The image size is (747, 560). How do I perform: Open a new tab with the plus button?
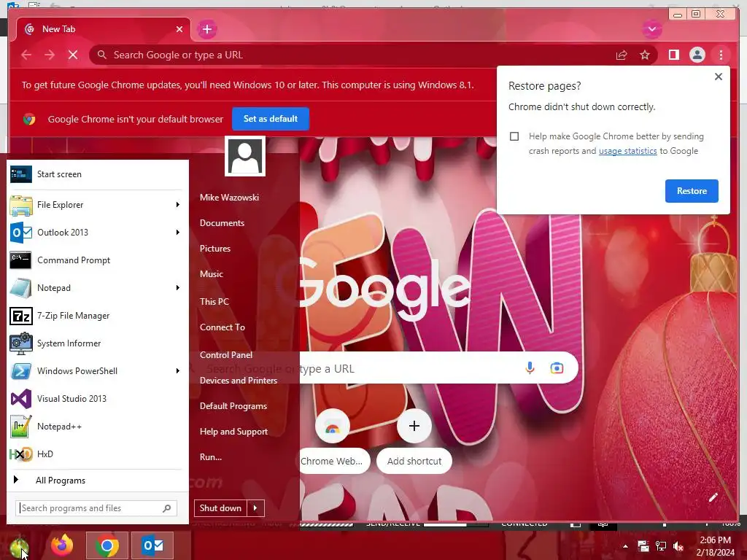(206, 29)
